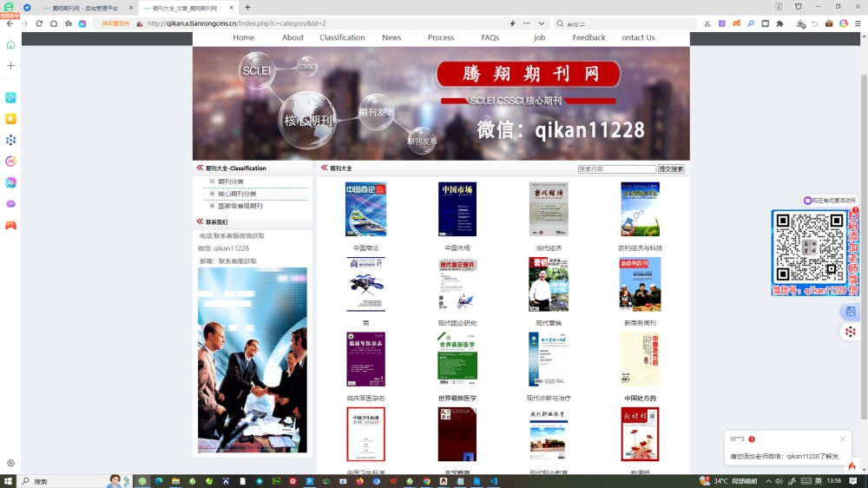Click the taskbar volume icon
The image size is (868, 488).
779,481
